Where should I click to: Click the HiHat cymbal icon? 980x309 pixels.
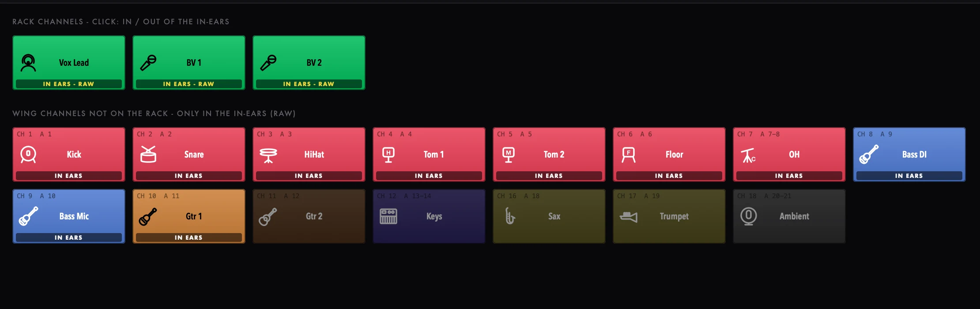tap(268, 155)
